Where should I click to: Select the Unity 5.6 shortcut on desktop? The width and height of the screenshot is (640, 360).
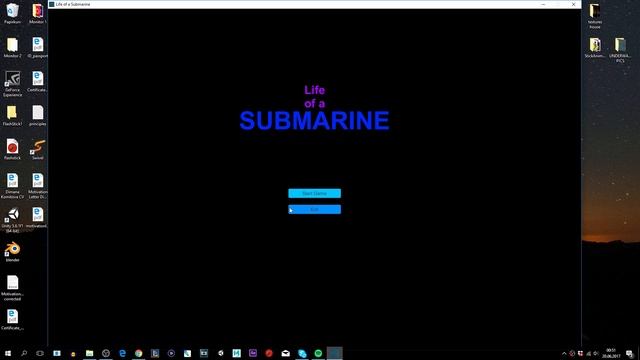tap(12, 220)
